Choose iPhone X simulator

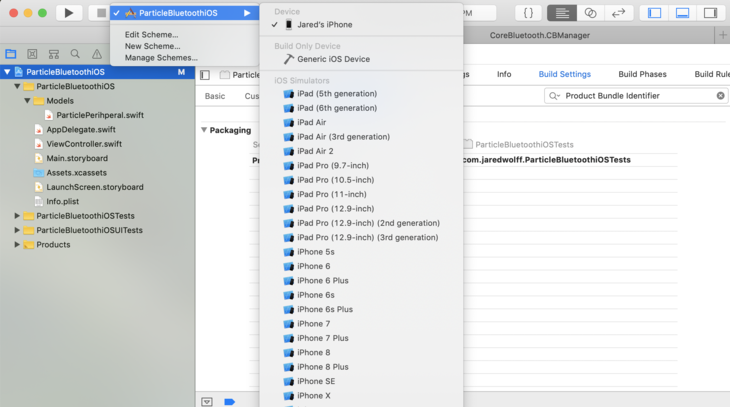pos(361,396)
